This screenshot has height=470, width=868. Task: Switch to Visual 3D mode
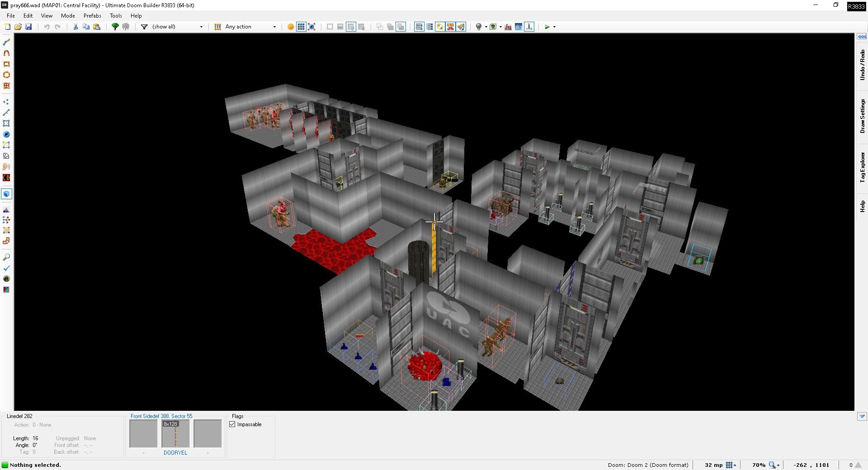click(x=6, y=194)
